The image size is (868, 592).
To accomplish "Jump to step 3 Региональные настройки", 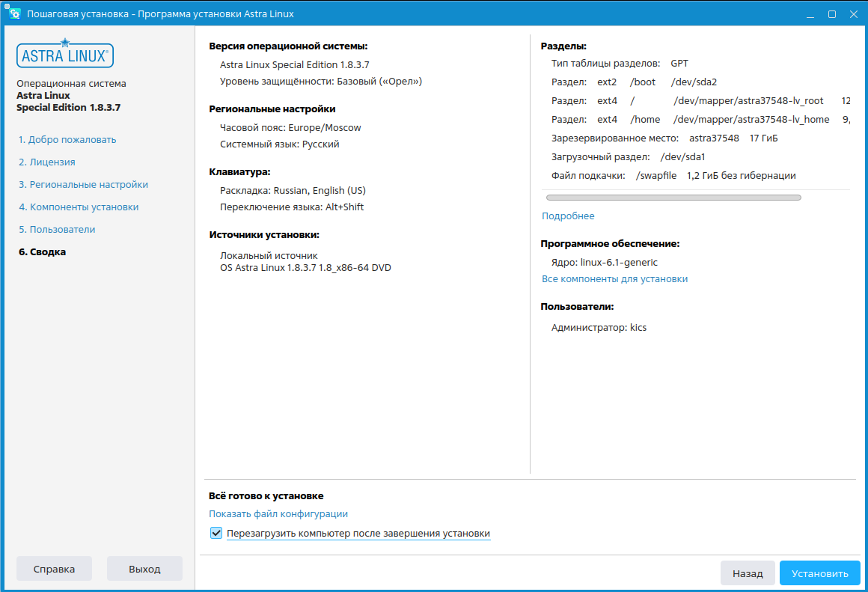I will click(x=84, y=184).
